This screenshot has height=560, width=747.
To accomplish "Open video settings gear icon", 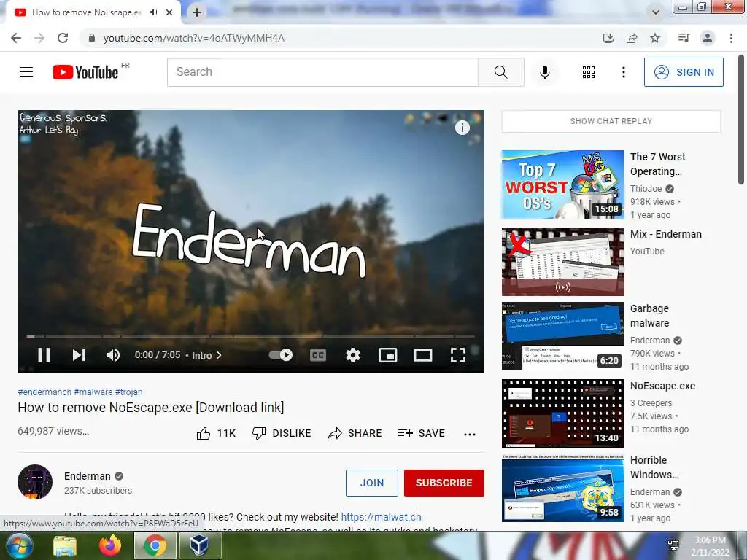I will [x=353, y=355].
